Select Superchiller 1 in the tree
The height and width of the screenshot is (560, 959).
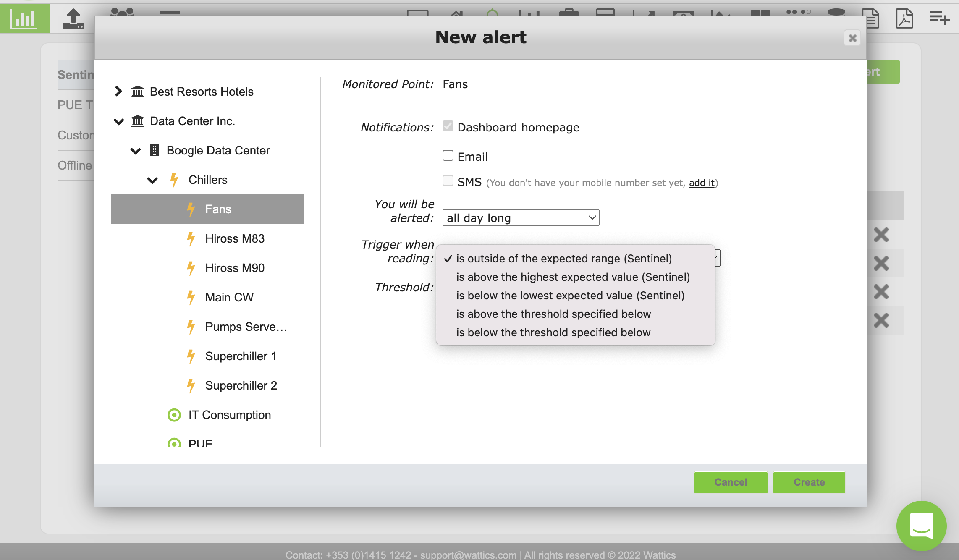pos(241,356)
